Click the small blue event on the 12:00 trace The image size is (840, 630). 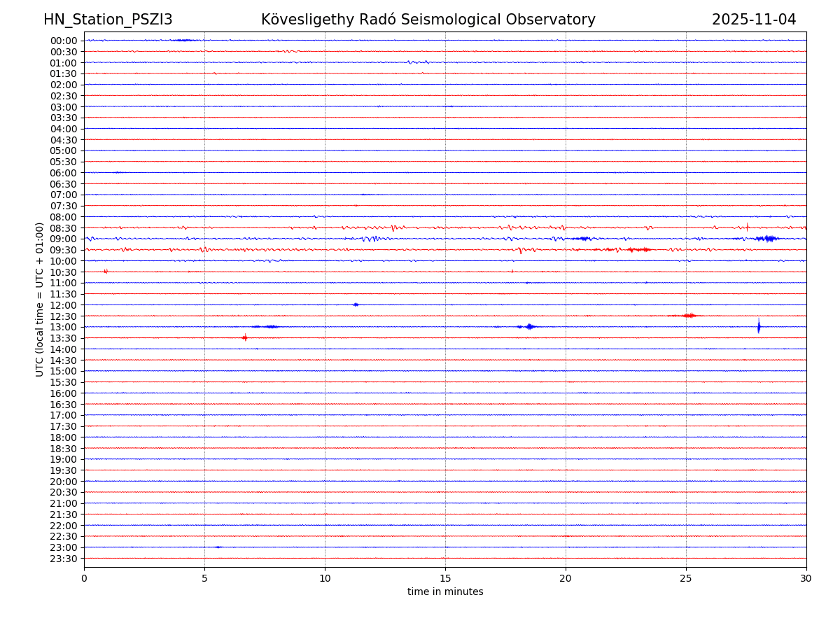pos(356,304)
